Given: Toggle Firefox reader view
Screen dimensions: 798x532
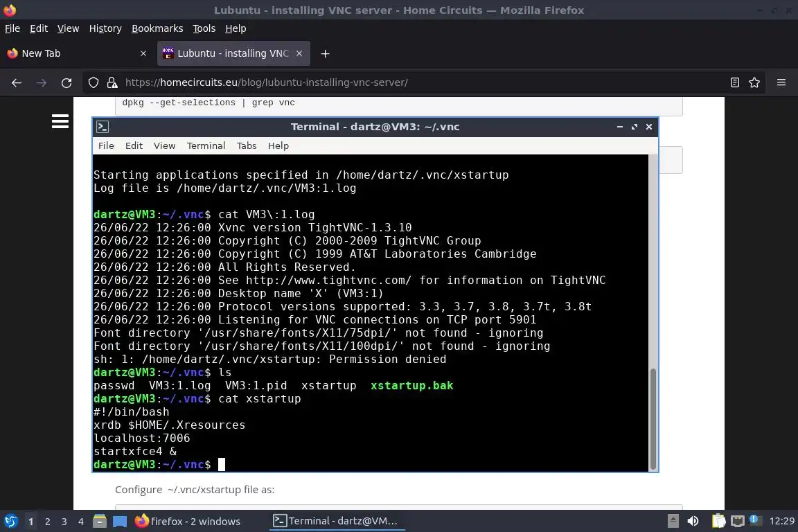Looking at the screenshot, I should pos(735,82).
